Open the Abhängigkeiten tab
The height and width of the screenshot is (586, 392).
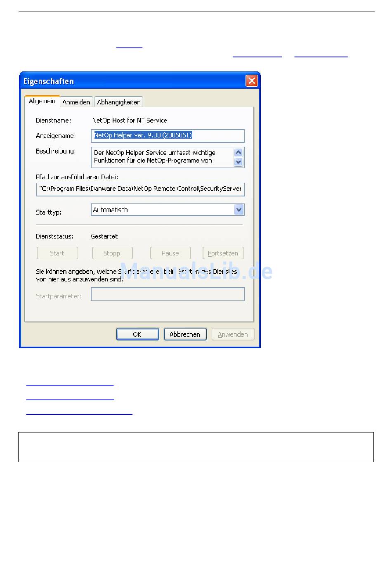click(119, 102)
